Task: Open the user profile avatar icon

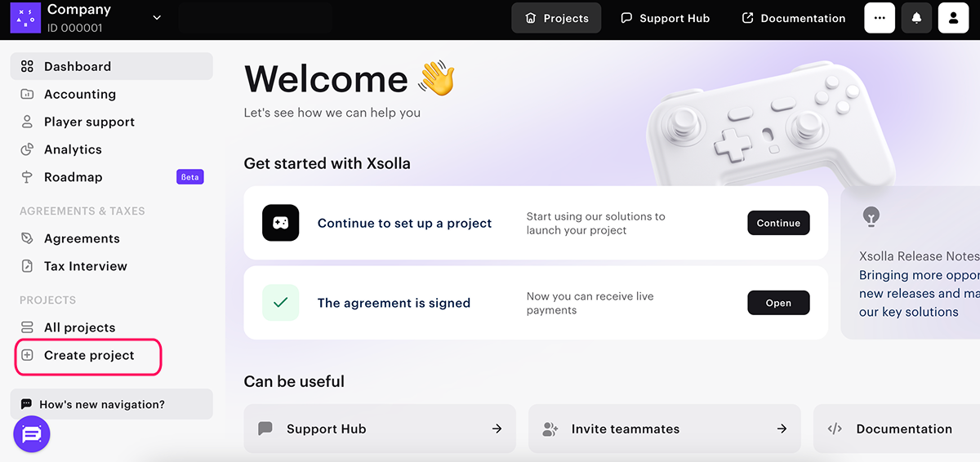Action: pos(953,18)
